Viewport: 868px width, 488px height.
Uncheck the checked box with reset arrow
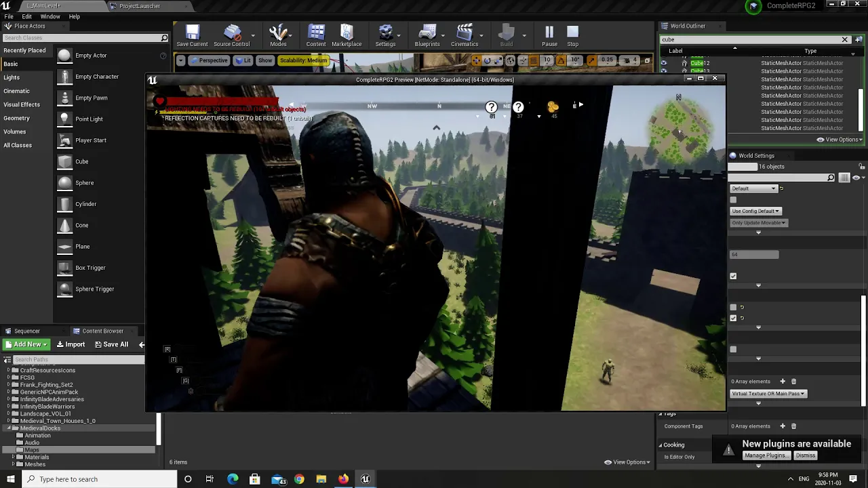[x=733, y=318]
